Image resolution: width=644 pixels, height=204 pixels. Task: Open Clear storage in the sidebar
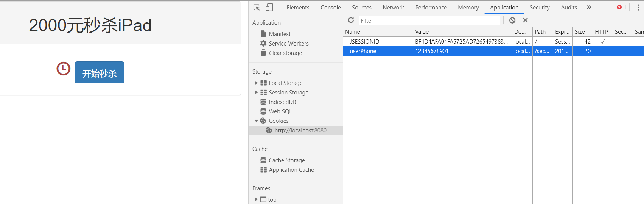[285, 53]
